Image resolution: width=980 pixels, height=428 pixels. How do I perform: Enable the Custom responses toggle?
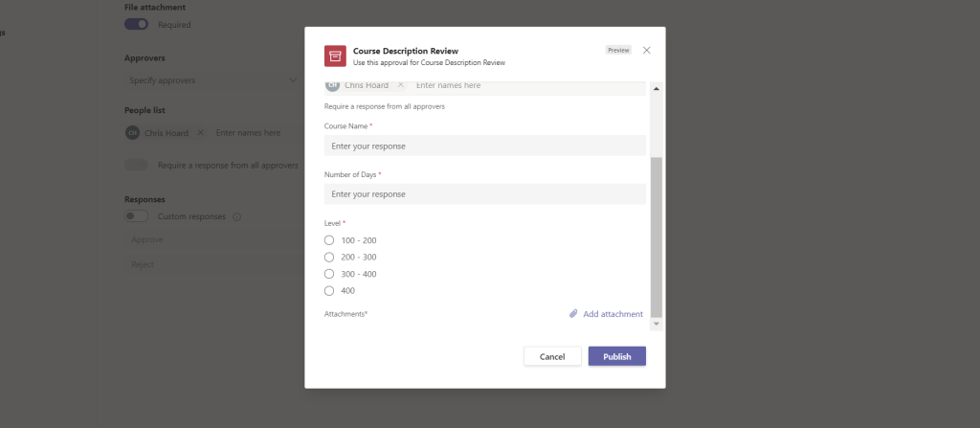[137, 216]
